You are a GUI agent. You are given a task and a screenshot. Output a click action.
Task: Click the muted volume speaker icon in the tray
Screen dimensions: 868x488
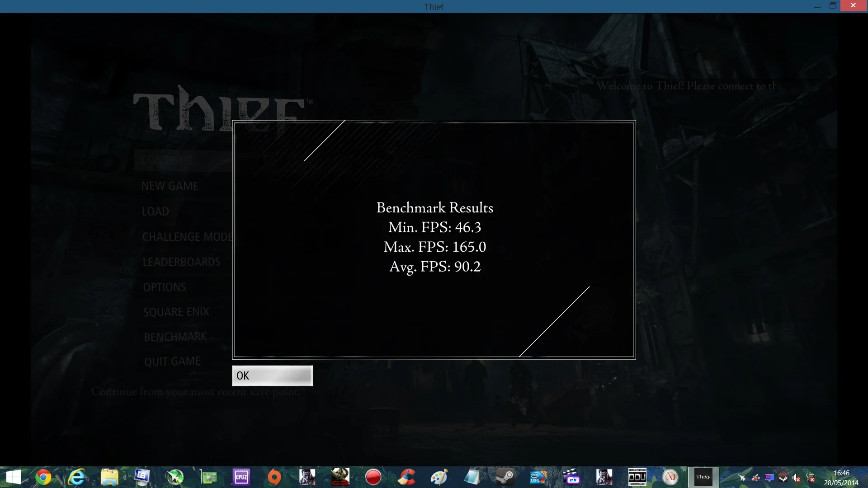(x=797, y=478)
